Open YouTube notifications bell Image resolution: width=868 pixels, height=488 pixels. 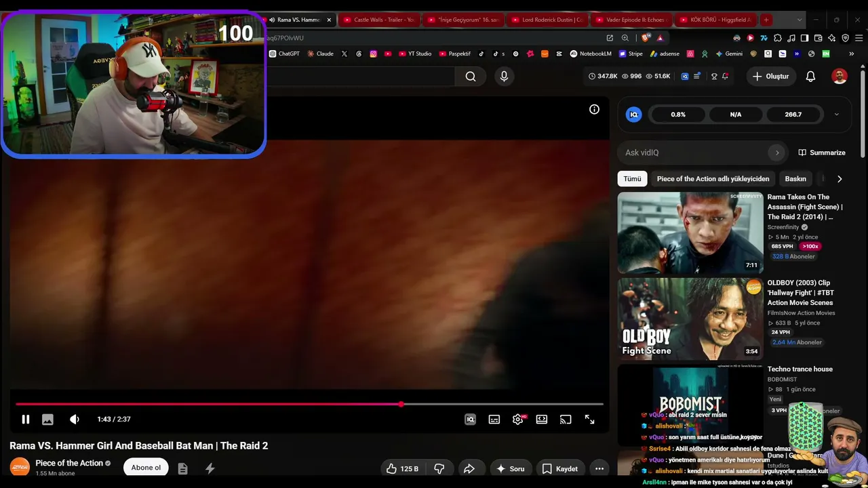[810, 77]
